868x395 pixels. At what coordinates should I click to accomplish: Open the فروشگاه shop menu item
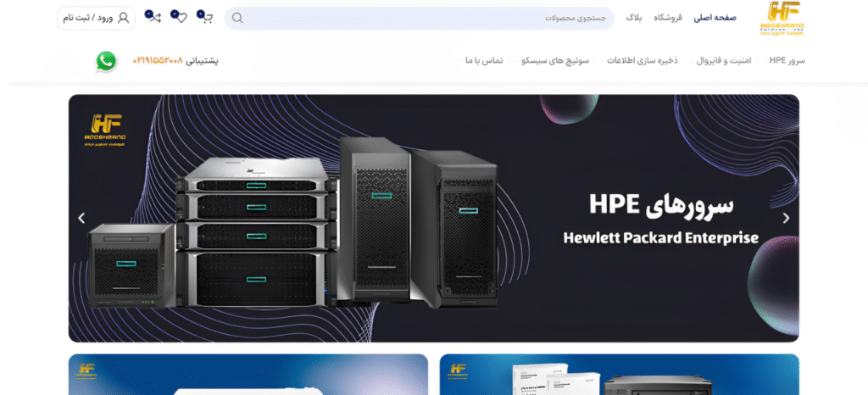(668, 18)
